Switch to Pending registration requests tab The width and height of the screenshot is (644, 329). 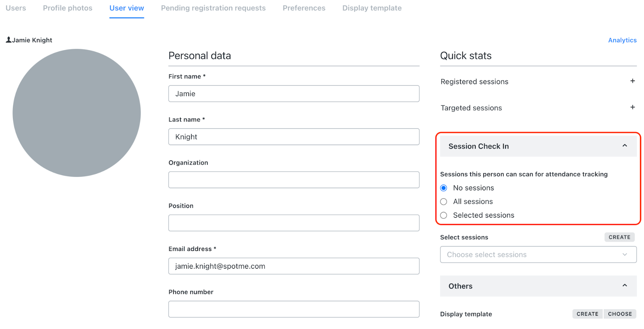click(213, 8)
